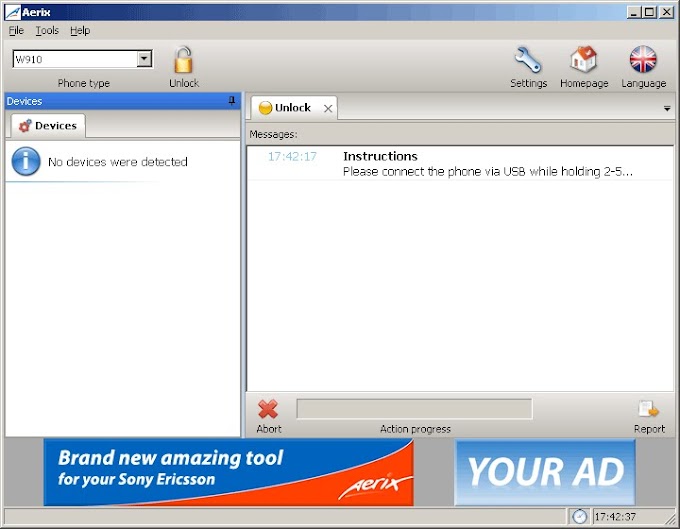
Task: Click the Devices panel header title
Action: click(x=24, y=101)
